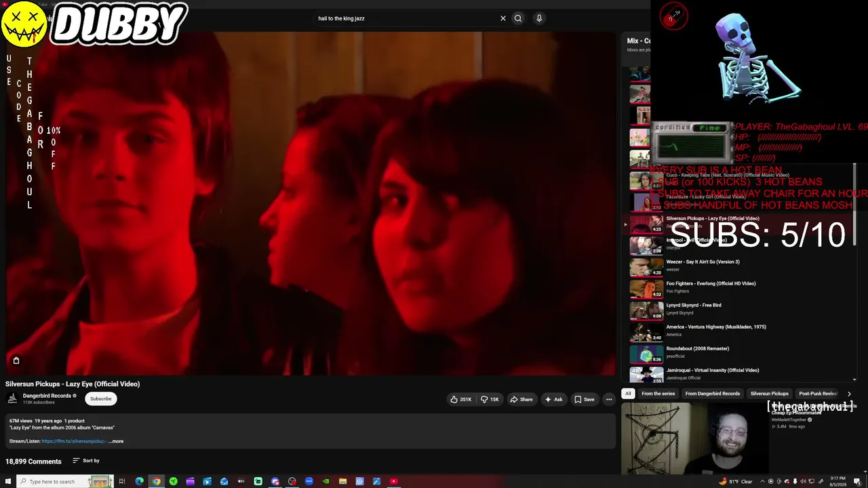The image size is (868, 488).
Task: Expand the description with ...more
Action: (x=116, y=441)
